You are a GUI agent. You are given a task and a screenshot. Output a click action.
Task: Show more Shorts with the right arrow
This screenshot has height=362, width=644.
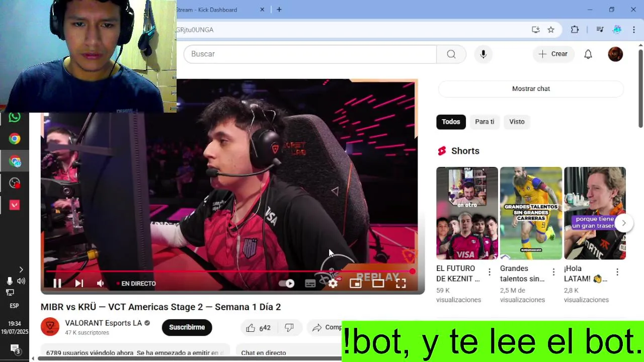tap(624, 223)
